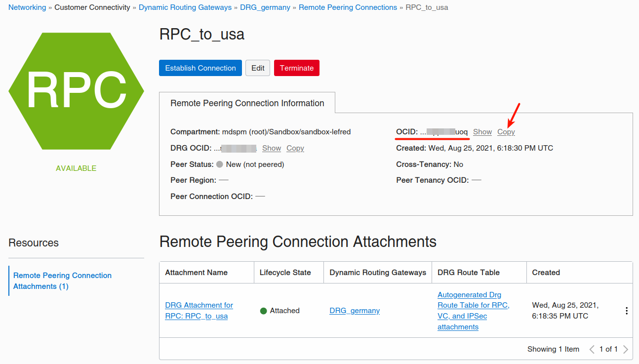Open the DRG_germany breadcrumb link
Screen dimensions: 639x364
[x=265, y=7]
